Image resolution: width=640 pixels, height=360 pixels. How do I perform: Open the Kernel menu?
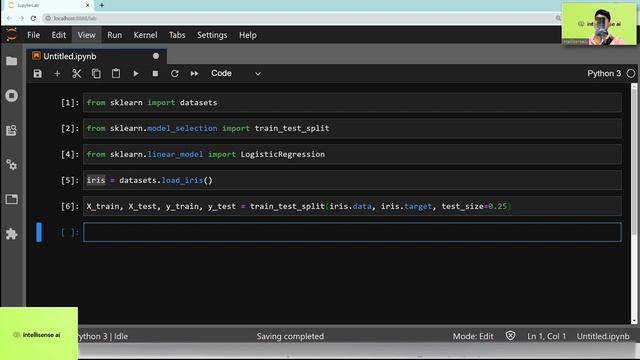tap(145, 35)
